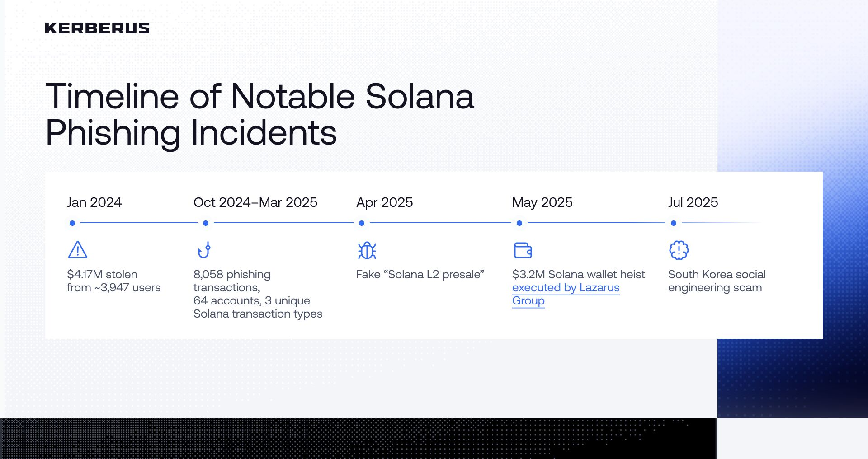Click the Jul 2025 date label
Screen dimensions: 868x459
coord(693,202)
